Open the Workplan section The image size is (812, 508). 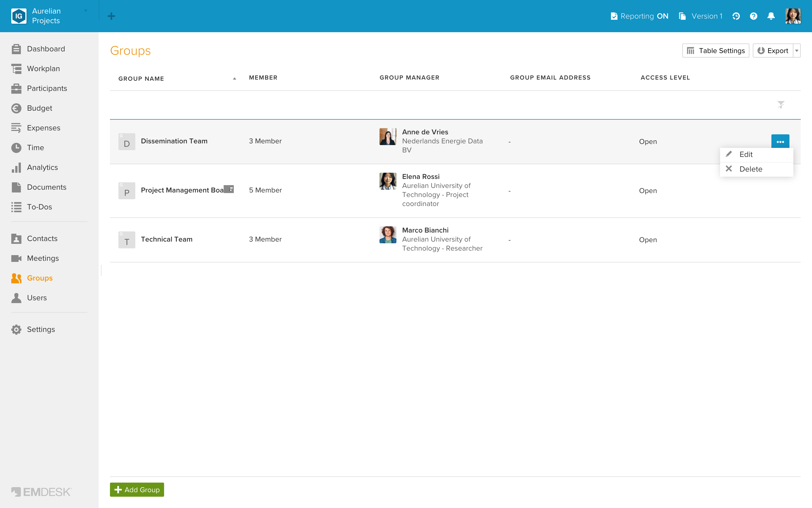36,69
